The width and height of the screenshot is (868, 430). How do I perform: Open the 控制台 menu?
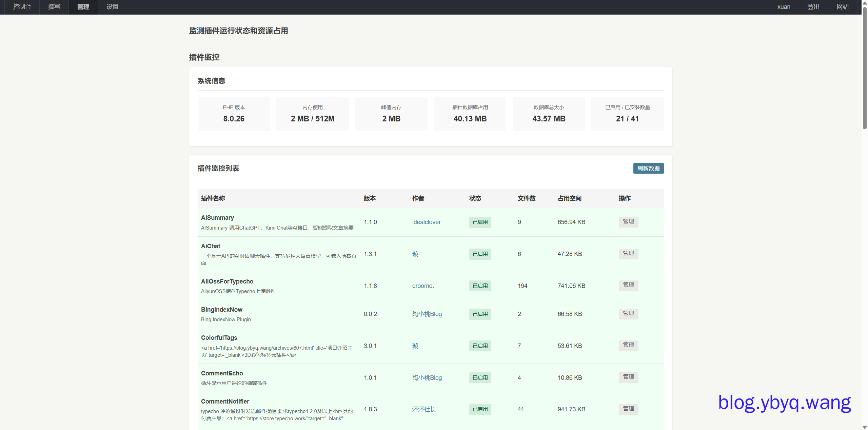pos(22,7)
